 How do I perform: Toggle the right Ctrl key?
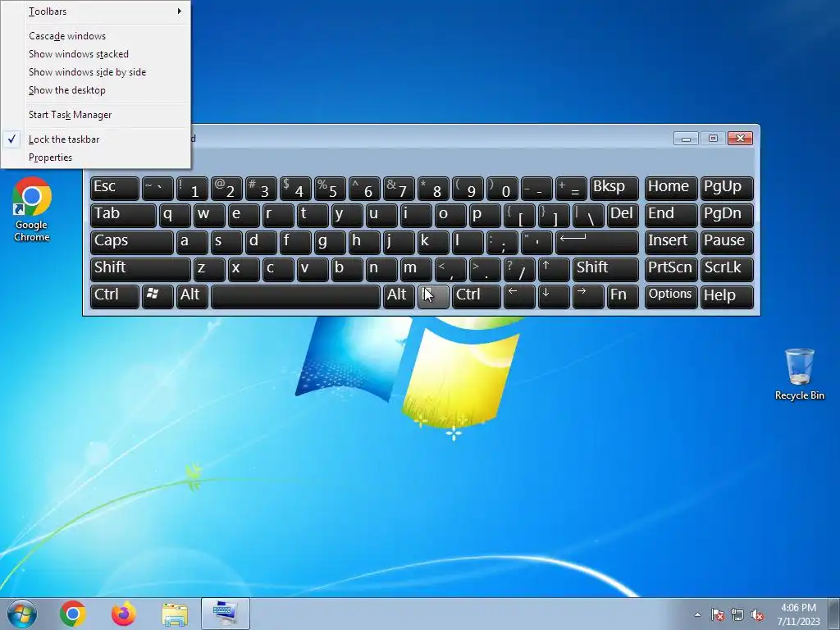click(477, 296)
